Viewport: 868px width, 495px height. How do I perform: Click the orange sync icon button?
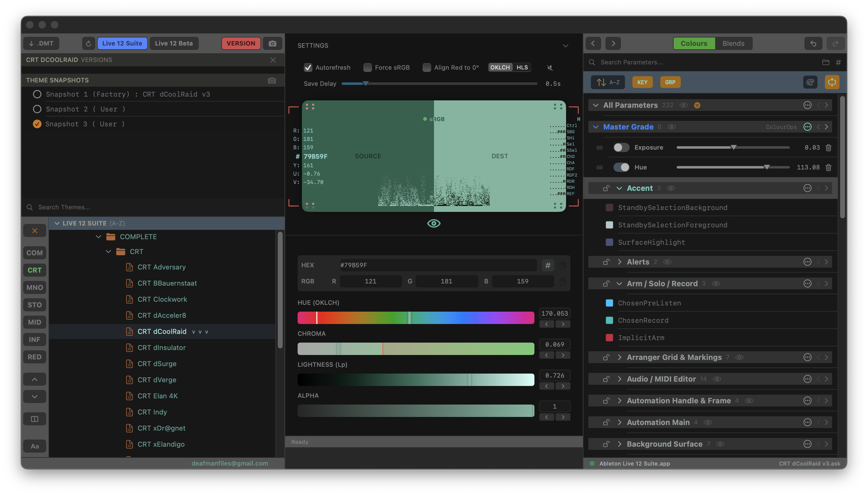point(832,82)
